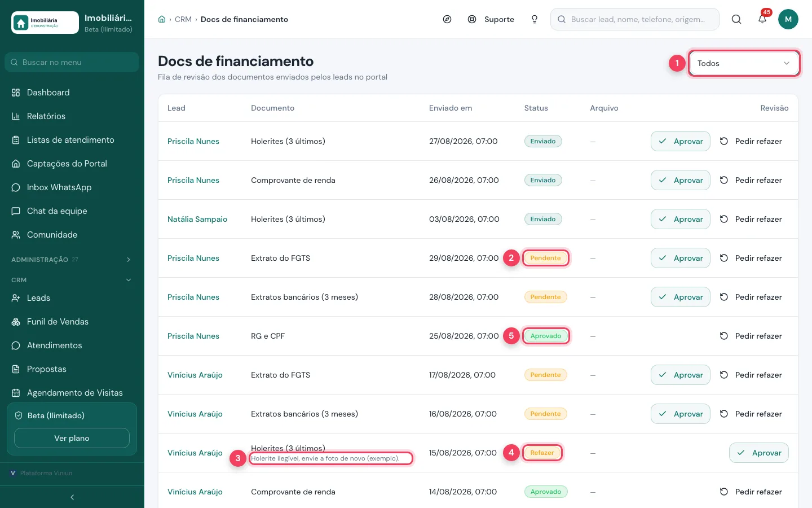Open Suporte help link

pos(491,19)
